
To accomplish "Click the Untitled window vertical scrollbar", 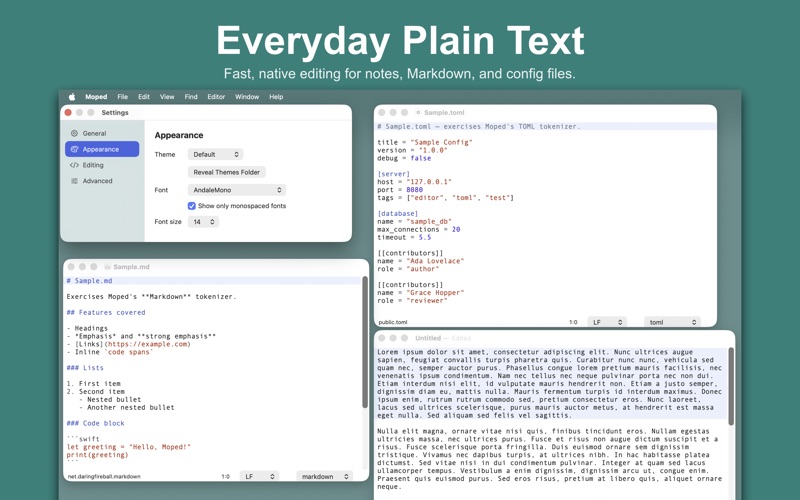I will 731,386.
